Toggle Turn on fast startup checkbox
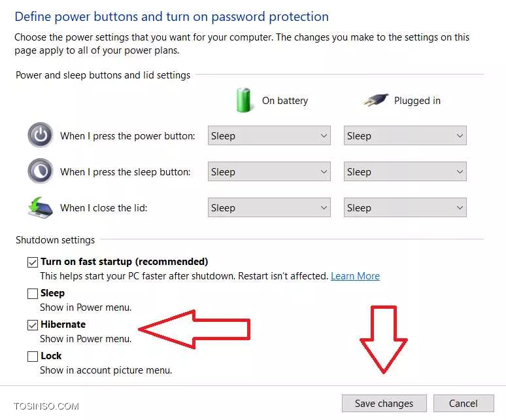 point(33,262)
